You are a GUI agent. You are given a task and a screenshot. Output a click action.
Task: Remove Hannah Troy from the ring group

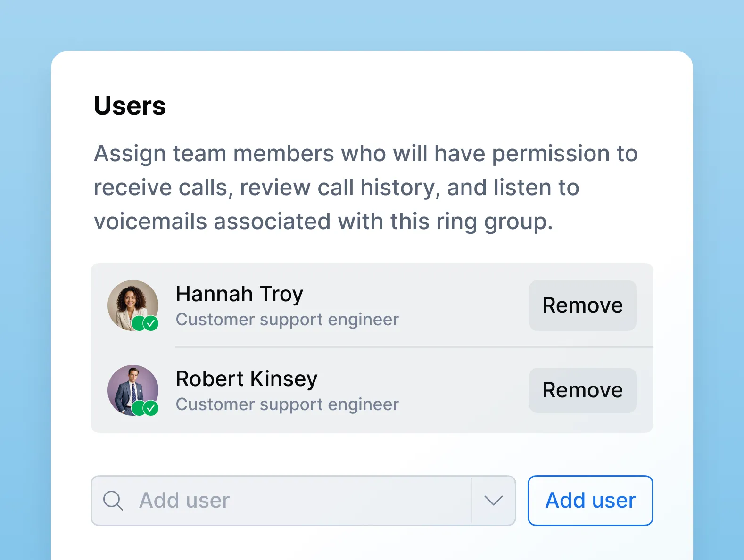pos(582,305)
